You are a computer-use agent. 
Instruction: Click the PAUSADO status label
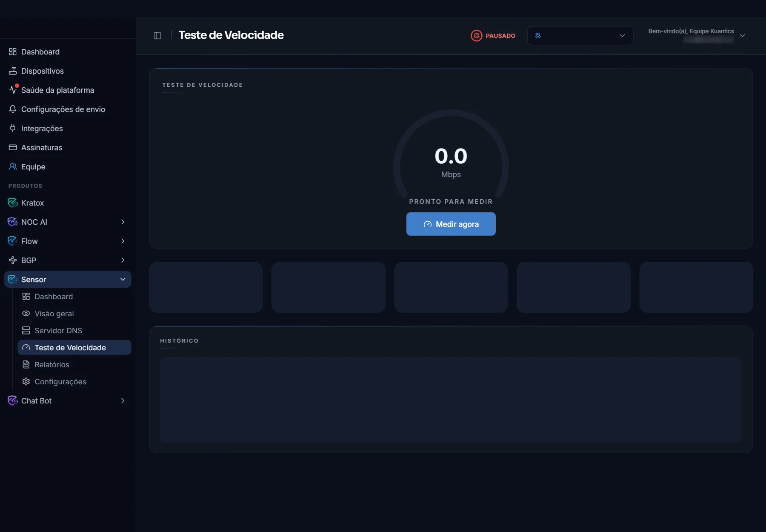(500, 36)
